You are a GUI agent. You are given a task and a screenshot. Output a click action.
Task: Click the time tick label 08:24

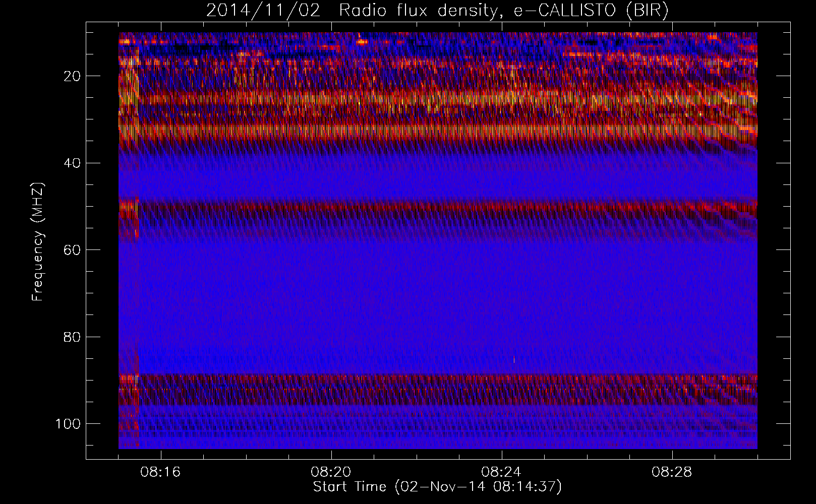(x=502, y=472)
